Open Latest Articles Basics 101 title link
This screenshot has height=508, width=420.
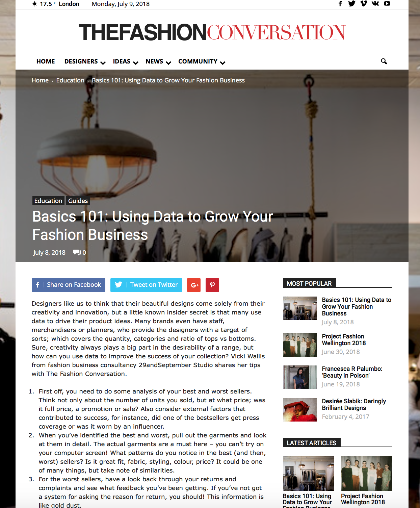(x=307, y=501)
